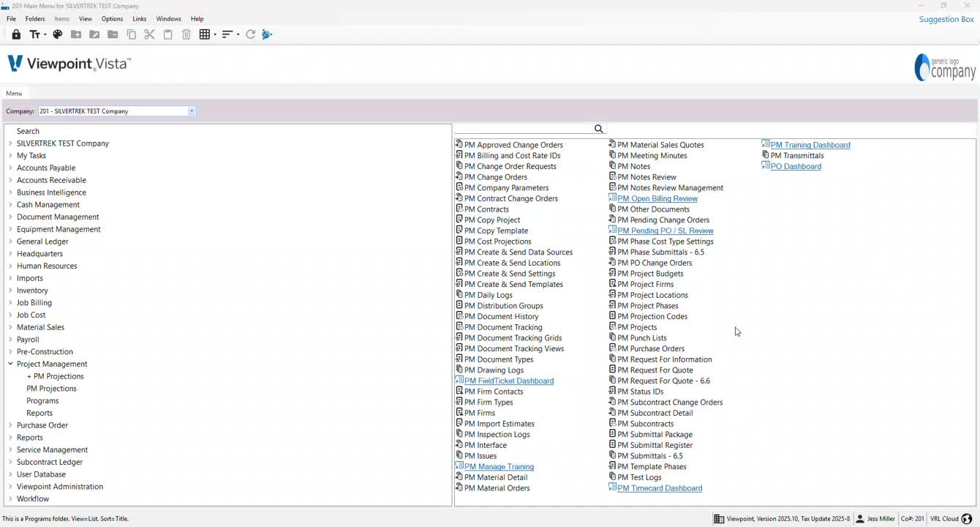
Task: Click icon beside PM Projects
Action: [x=613, y=326]
